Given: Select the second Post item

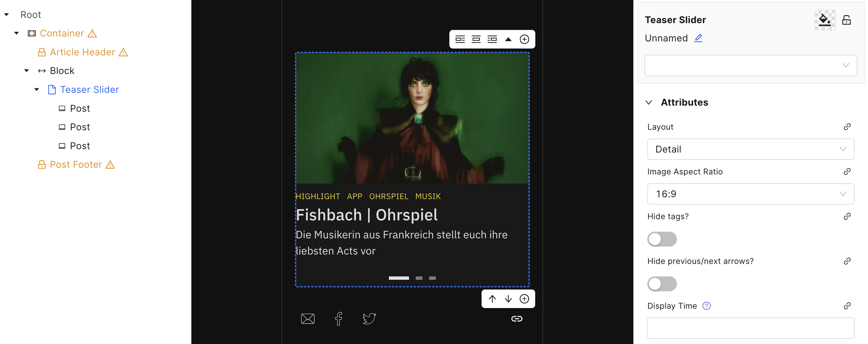Looking at the screenshot, I should [x=80, y=127].
